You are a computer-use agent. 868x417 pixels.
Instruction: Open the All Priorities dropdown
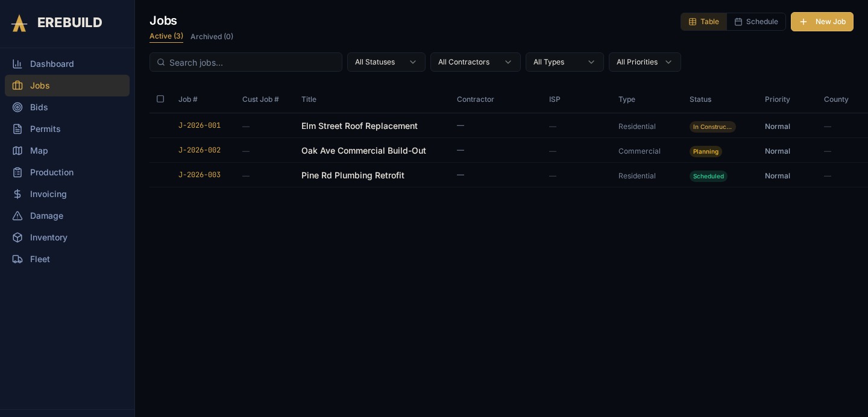click(x=645, y=62)
